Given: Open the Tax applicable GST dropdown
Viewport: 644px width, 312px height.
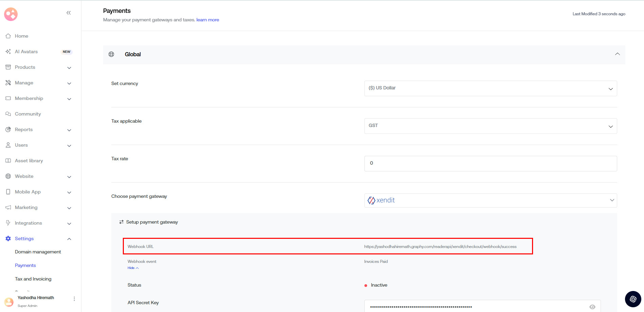Looking at the screenshot, I should click(x=490, y=126).
